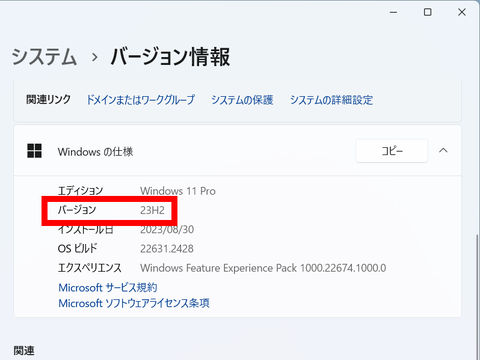Click the バージョン label

click(77, 210)
